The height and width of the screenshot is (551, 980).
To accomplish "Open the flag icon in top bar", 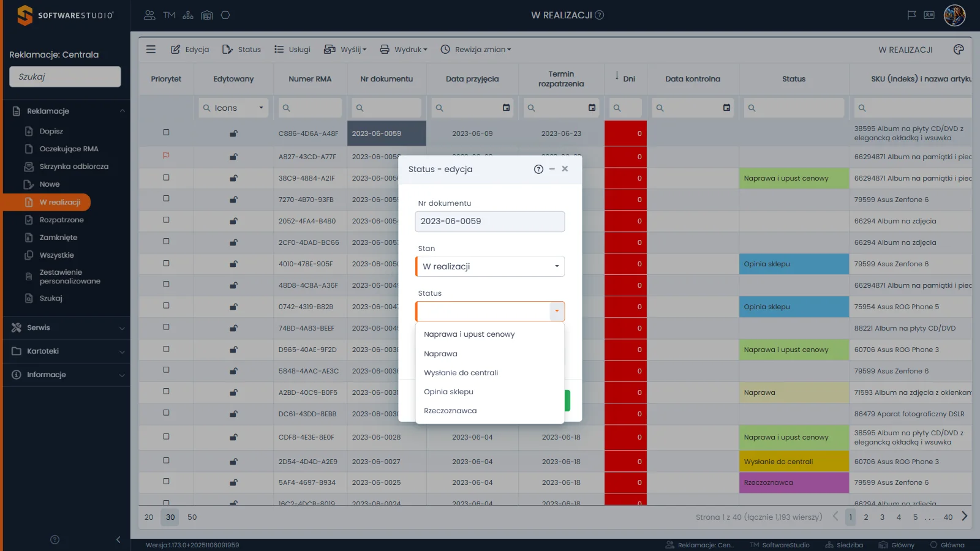I will tap(911, 15).
